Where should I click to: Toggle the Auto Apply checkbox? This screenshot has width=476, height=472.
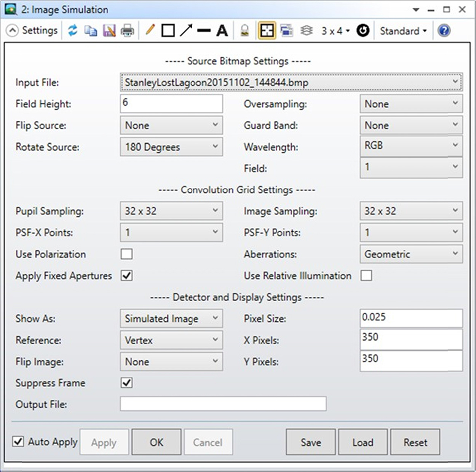tap(18, 442)
